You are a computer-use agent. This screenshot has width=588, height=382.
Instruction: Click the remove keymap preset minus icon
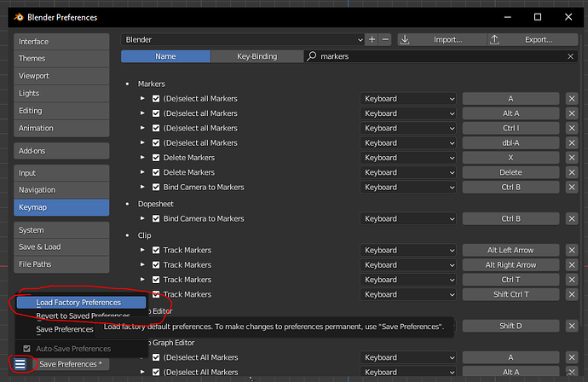click(385, 39)
